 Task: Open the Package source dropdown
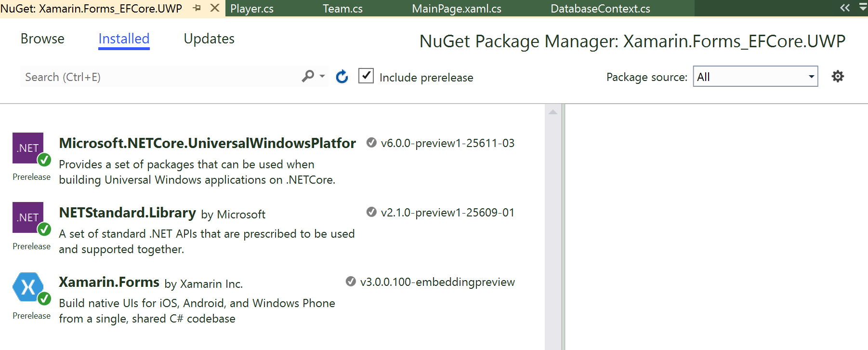click(811, 76)
